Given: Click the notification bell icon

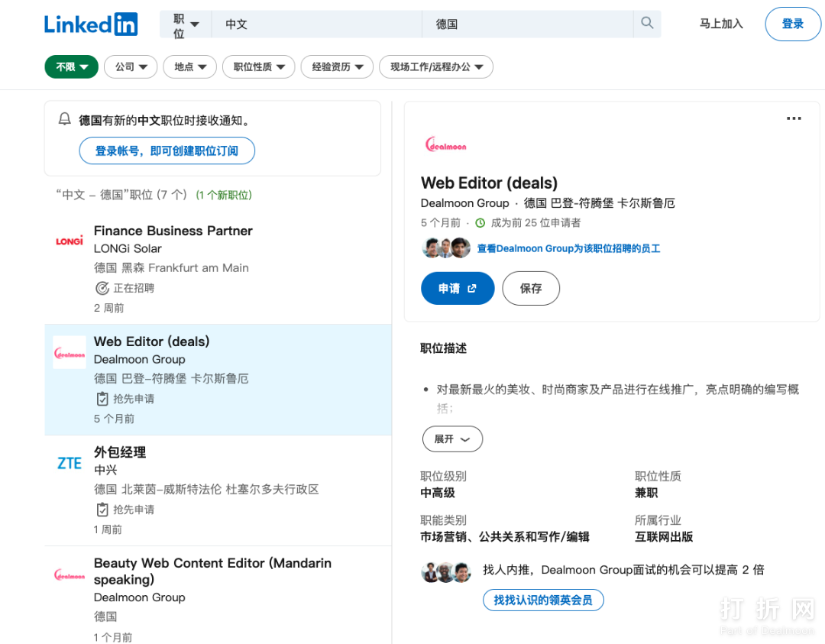Looking at the screenshot, I should [x=65, y=120].
